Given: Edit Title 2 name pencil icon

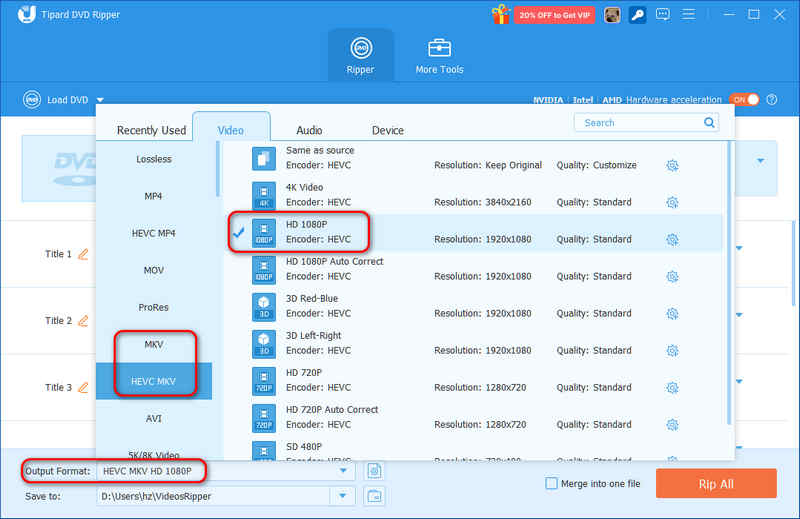Looking at the screenshot, I should (x=83, y=320).
